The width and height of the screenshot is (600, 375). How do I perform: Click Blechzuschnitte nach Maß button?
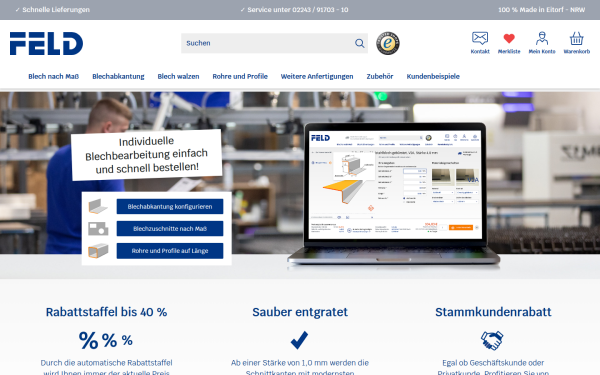tap(170, 228)
